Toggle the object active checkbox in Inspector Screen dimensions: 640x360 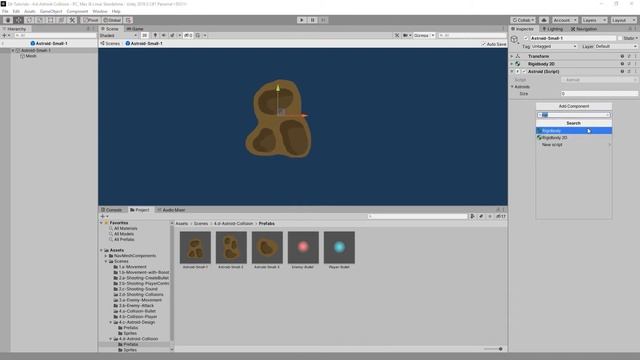point(526,38)
